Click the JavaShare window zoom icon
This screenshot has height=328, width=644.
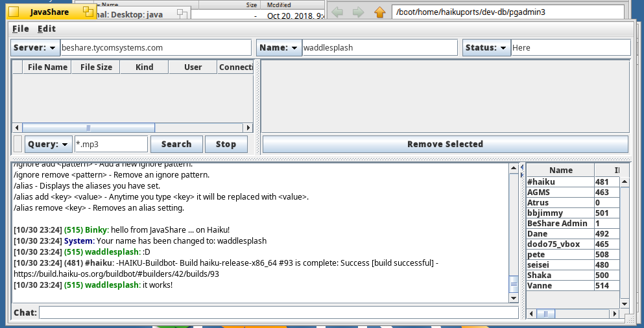pyautogui.click(x=88, y=12)
